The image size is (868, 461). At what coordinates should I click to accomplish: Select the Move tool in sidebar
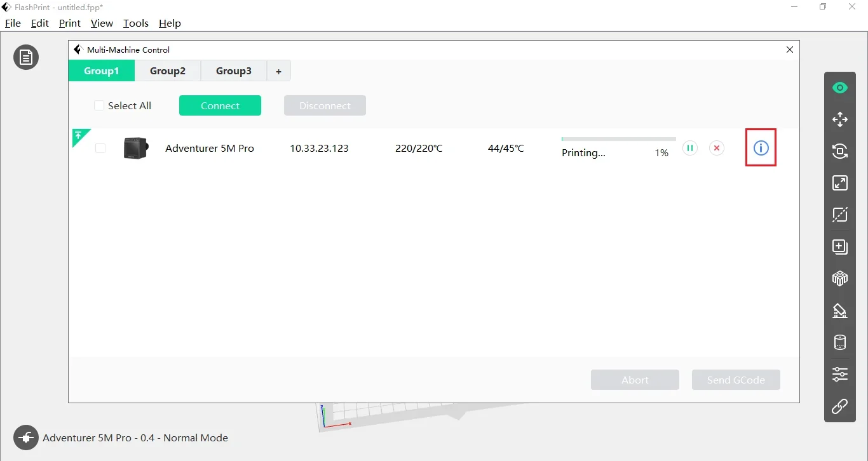tap(840, 119)
